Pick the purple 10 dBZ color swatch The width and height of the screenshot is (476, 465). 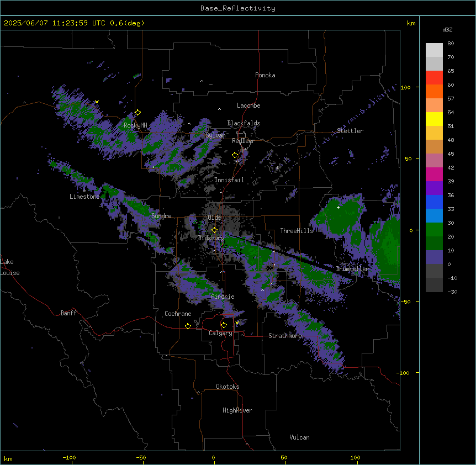pos(434,257)
